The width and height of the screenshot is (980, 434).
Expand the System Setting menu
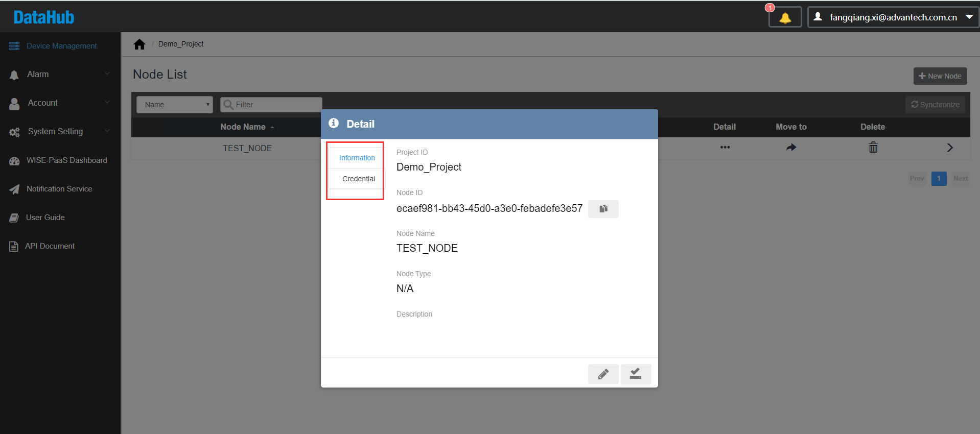[60, 132]
